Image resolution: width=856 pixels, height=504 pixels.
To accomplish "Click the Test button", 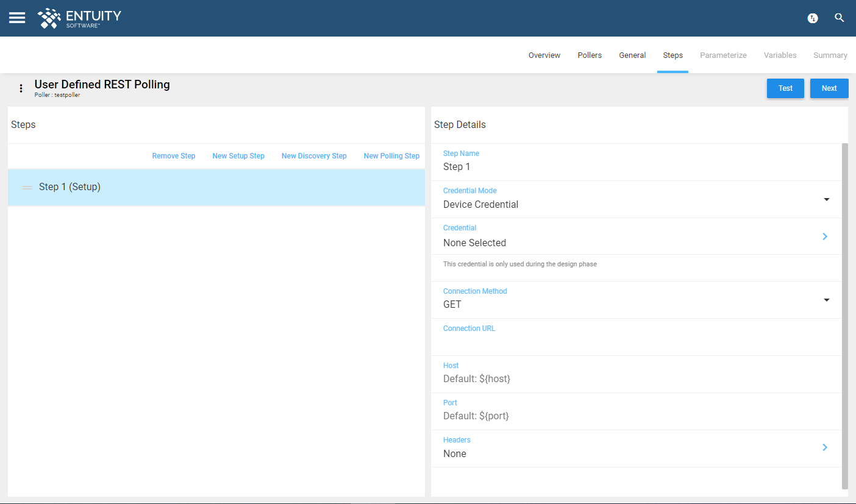I will (x=785, y=88).
